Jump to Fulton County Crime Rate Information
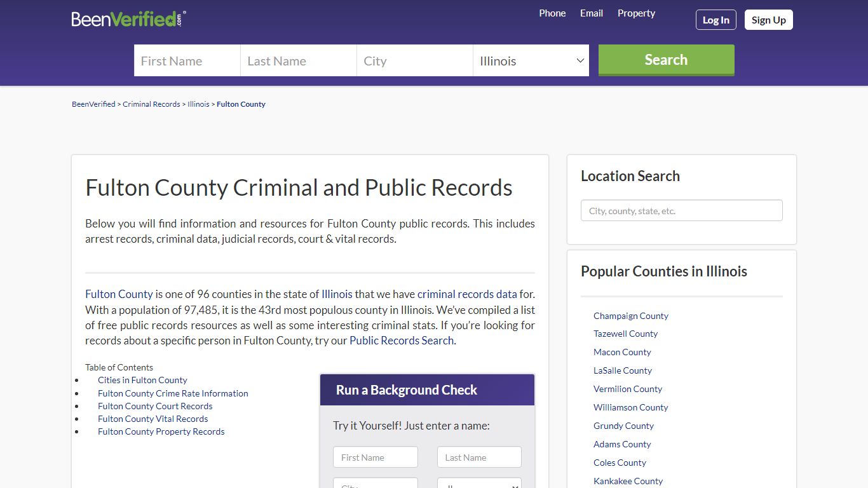The width and height of the screenshot is (868, 488). click(x=173, y=393)
